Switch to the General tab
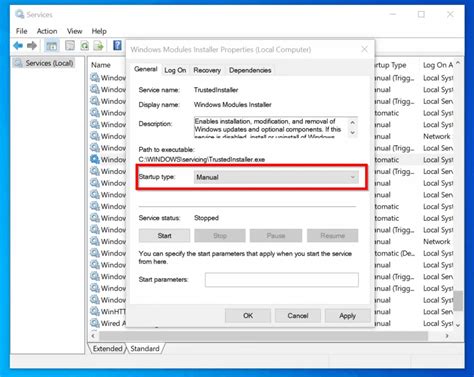This screenshot has height=377, width=474. tap(146, 69)
